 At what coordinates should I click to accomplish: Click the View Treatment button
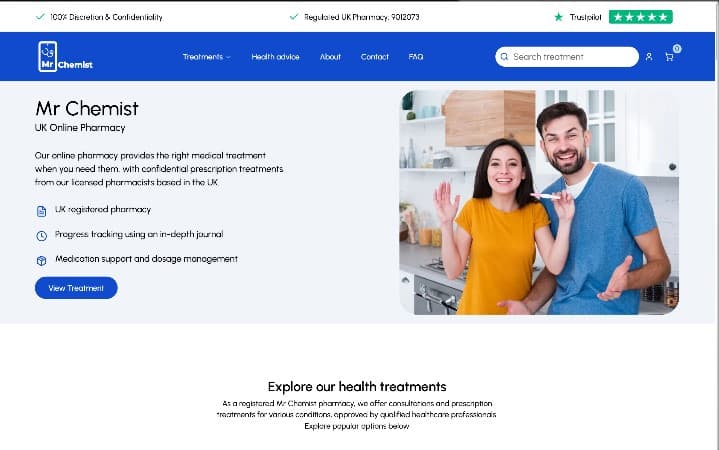pos(76,288)
